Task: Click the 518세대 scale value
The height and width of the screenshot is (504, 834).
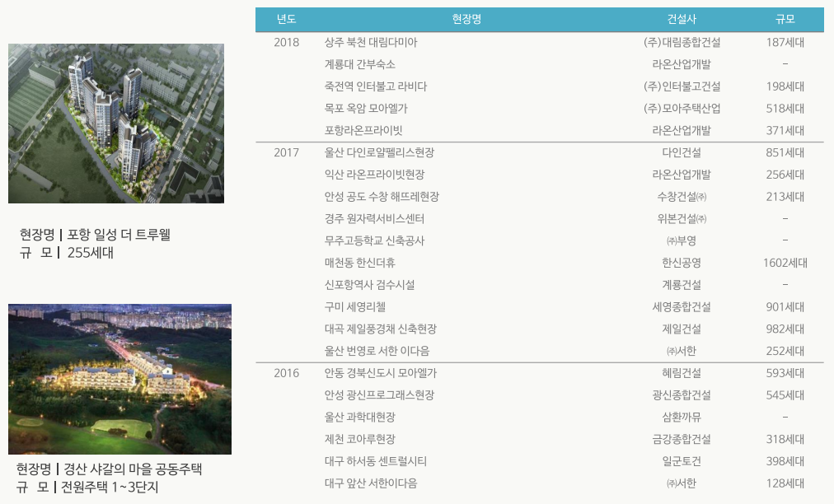Action: (785, 109)
